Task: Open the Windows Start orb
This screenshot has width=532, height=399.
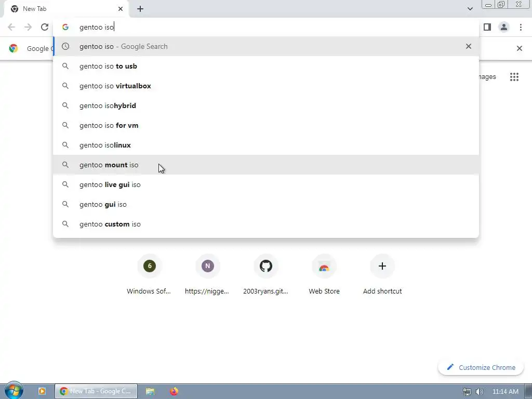Action: [x=14, y=391]
